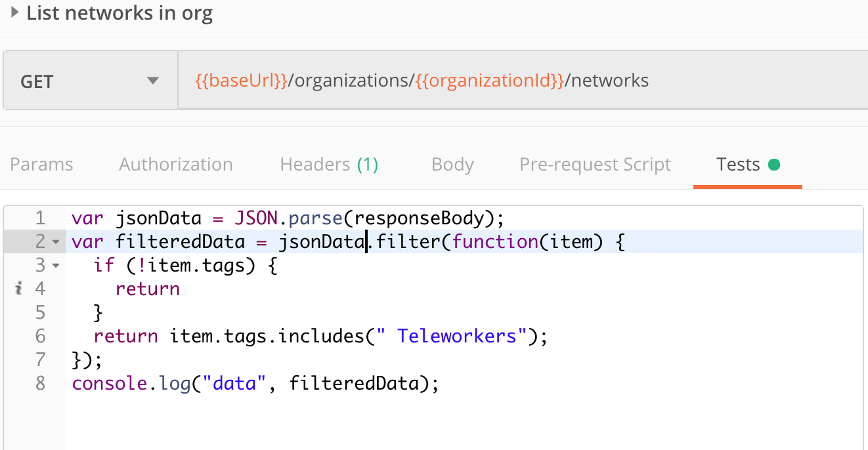Go to the Body tab
868x450 pixels.
(452, 165)
